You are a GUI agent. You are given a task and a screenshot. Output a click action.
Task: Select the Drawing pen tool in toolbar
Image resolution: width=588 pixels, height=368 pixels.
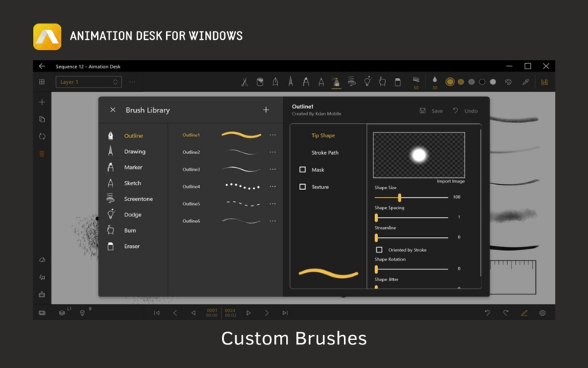pyautogui.click(x=290, y=82)
